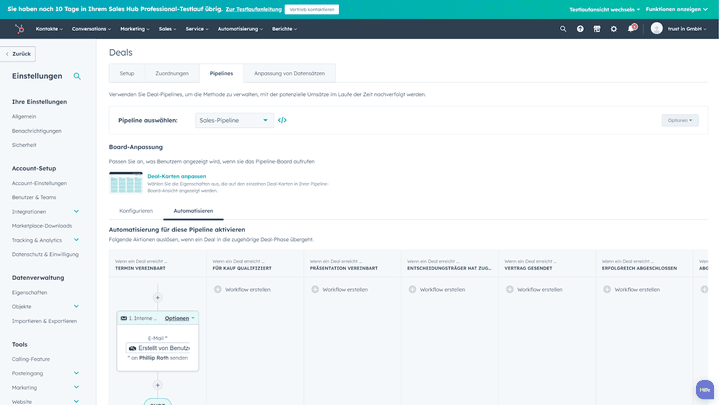The image size is (720, 405).
Task: Open the Hilfe chat bubble
Action: click(705, 389)
